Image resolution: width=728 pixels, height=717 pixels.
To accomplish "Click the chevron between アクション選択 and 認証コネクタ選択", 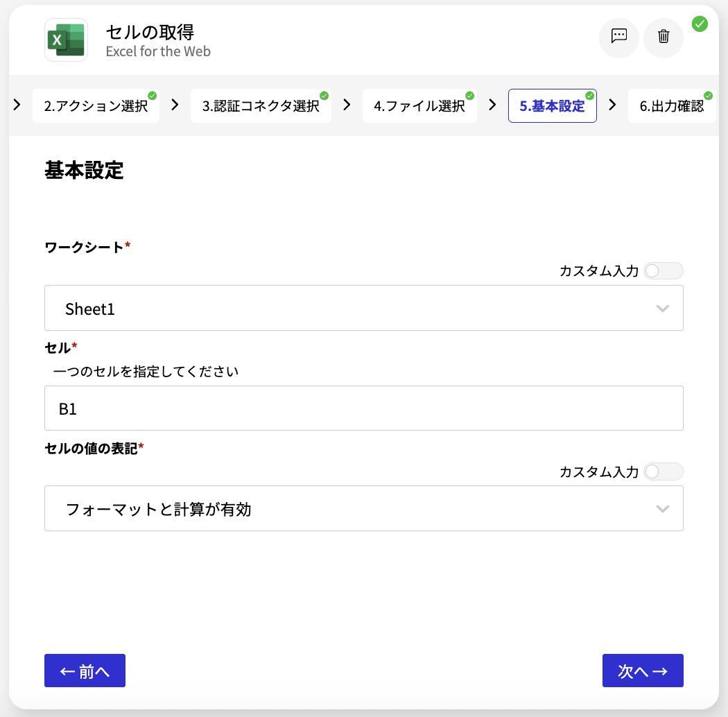I will 175,105.
